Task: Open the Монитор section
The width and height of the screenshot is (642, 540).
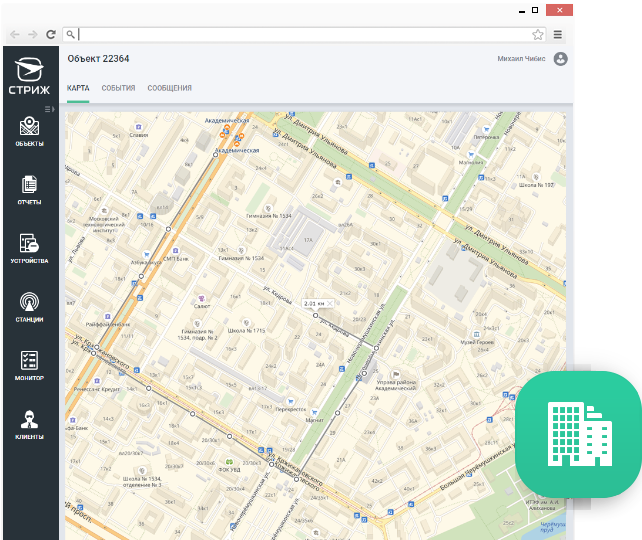Action: 29,366
